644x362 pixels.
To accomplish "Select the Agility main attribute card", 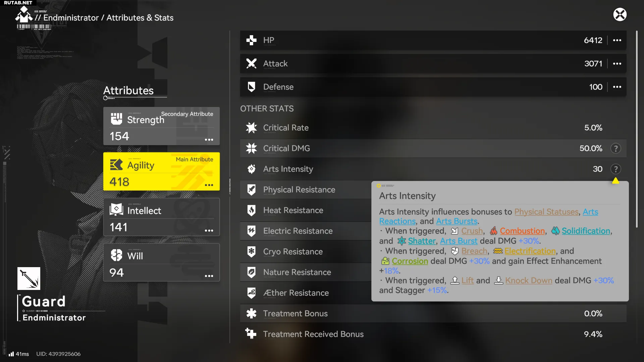I will [161, 171].
